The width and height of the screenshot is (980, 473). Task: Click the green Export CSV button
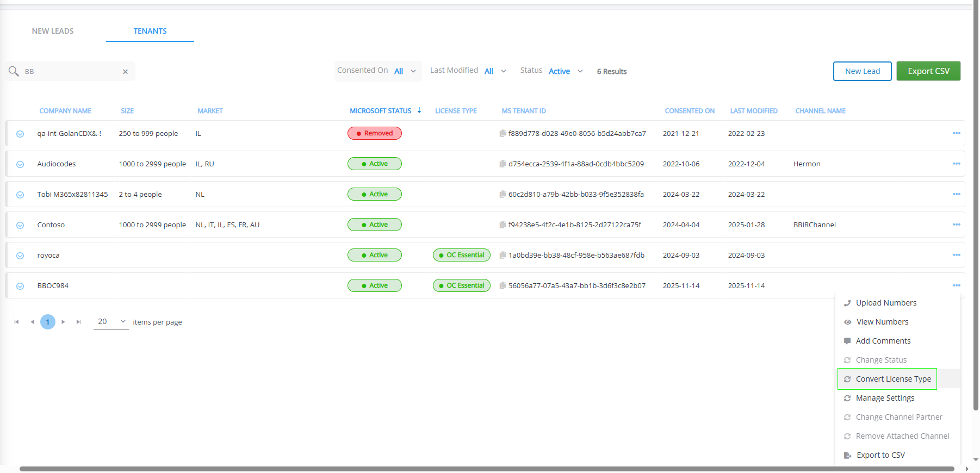928,71
